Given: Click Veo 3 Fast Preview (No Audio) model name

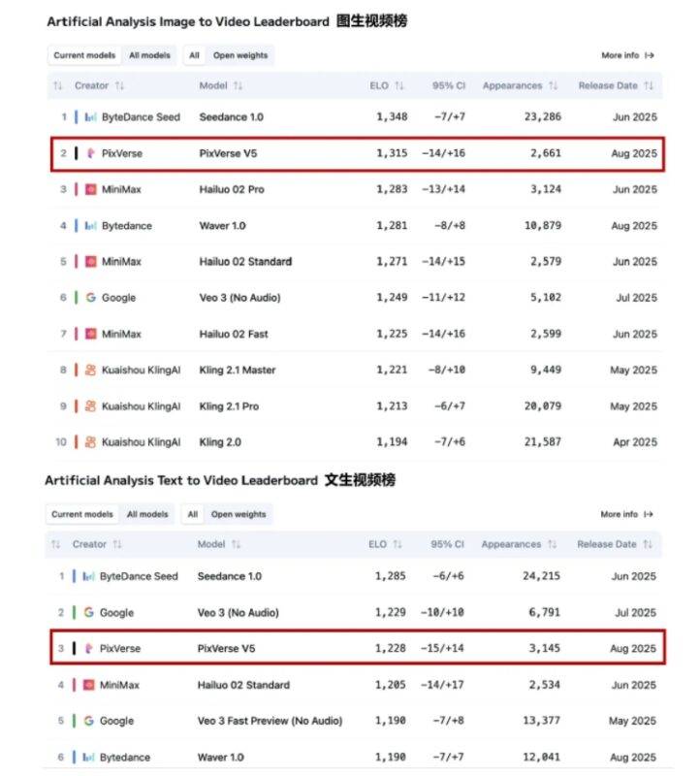Looking at the screenshot, I should [270, 721].
